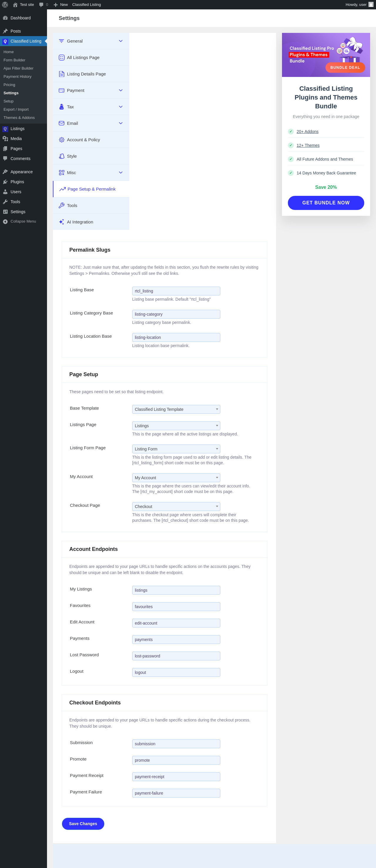Expand the Payment section chevron
The height and width of the screenshot is (868, 376).
point(121,90)
